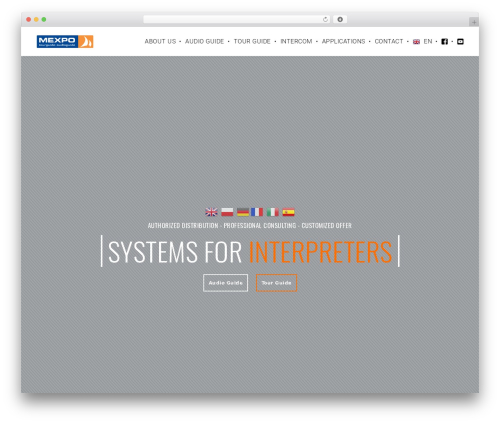Click the Systems for Interpreters headline
This screenshot has height=423, width=500.
(250, 252)
